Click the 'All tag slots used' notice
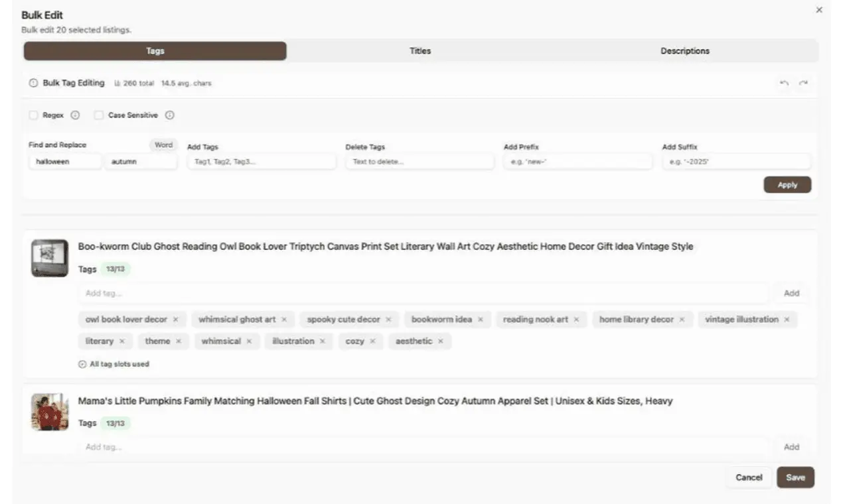Viewport: 843px width, 504px height. (114, 364)
